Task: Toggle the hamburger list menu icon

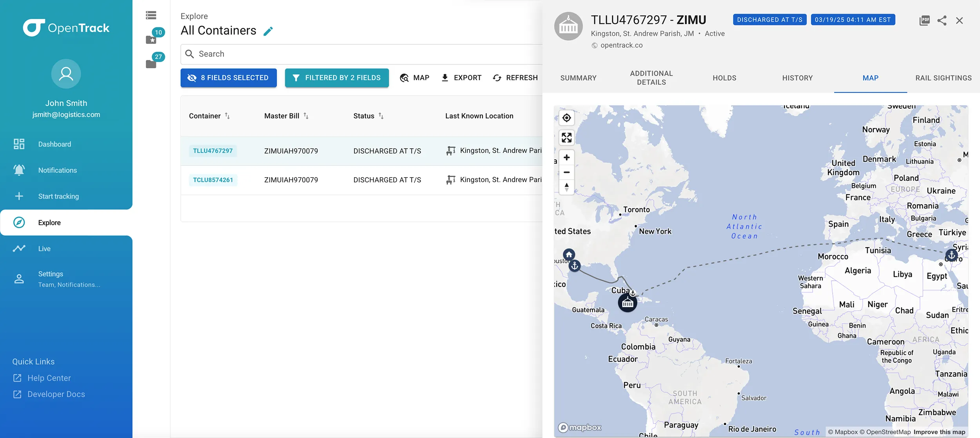Action: (151, 15)
